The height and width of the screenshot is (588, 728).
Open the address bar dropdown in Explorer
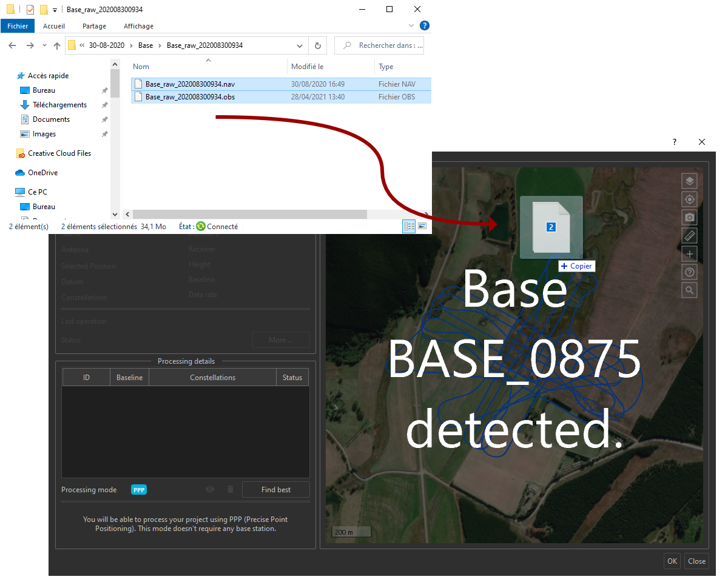click(299, 45)
